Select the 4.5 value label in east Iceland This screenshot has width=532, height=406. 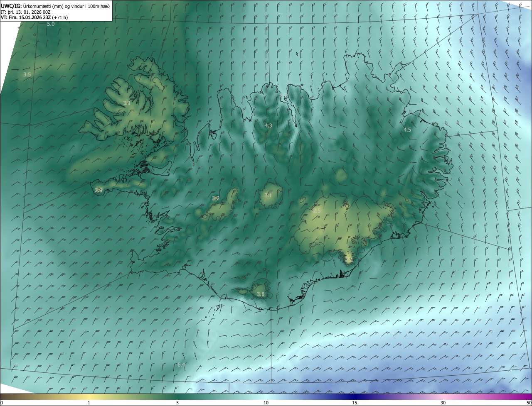(407, 130)
